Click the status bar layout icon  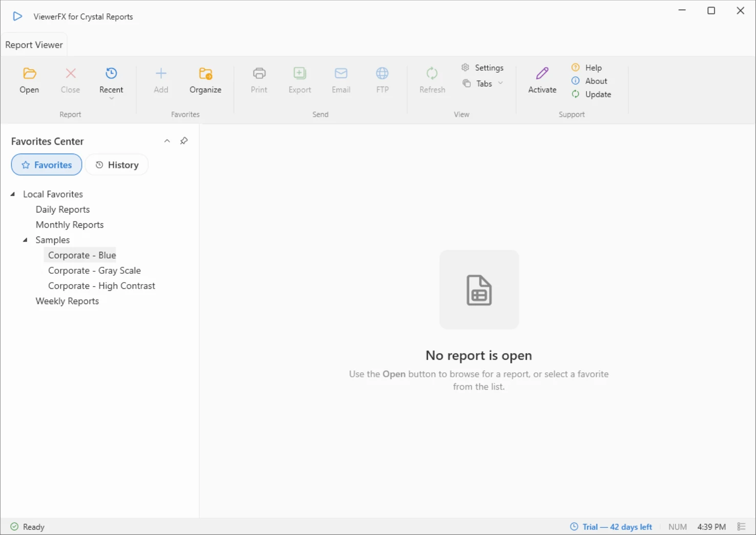pyautogui.click(x=741, y=527)
